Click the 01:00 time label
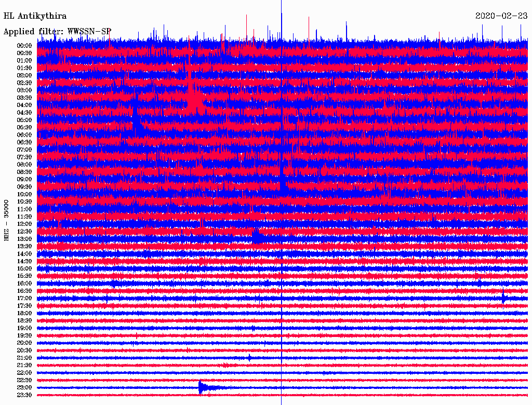This screenshot has height=405, width=532. (24, 61)
